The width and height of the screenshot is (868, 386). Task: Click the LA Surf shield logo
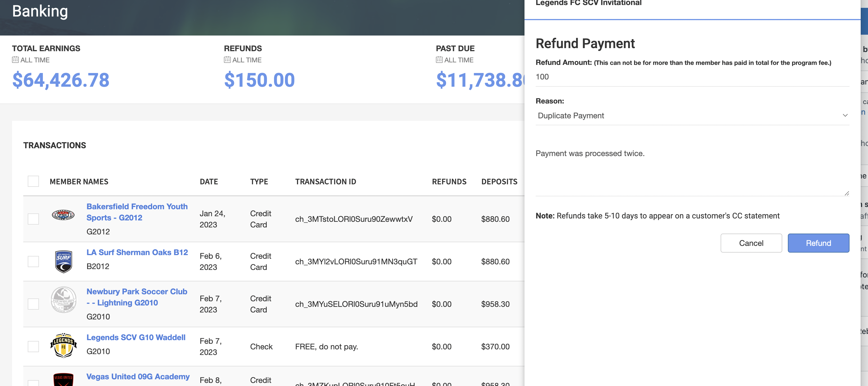tap(63, 262)
